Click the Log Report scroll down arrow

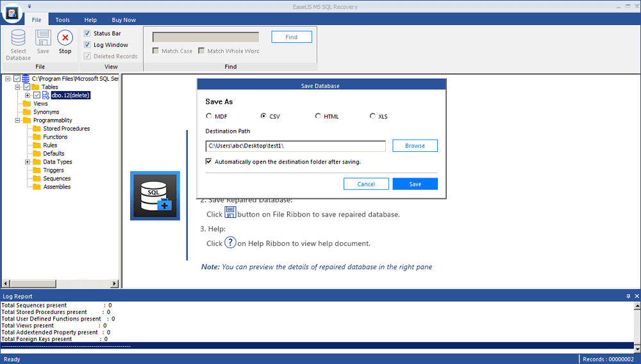pos(637,350)
